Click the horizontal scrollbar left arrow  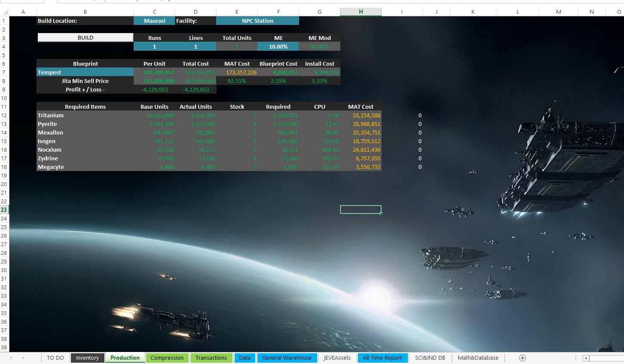(586, 358)
